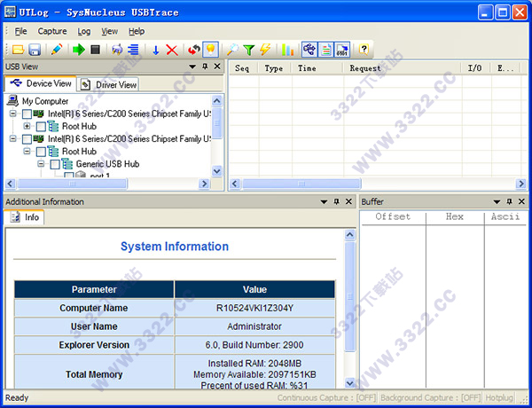Screen dimensions: 532x408
Task: Show statistics with the bar chart icon
Action: [287, 50]
